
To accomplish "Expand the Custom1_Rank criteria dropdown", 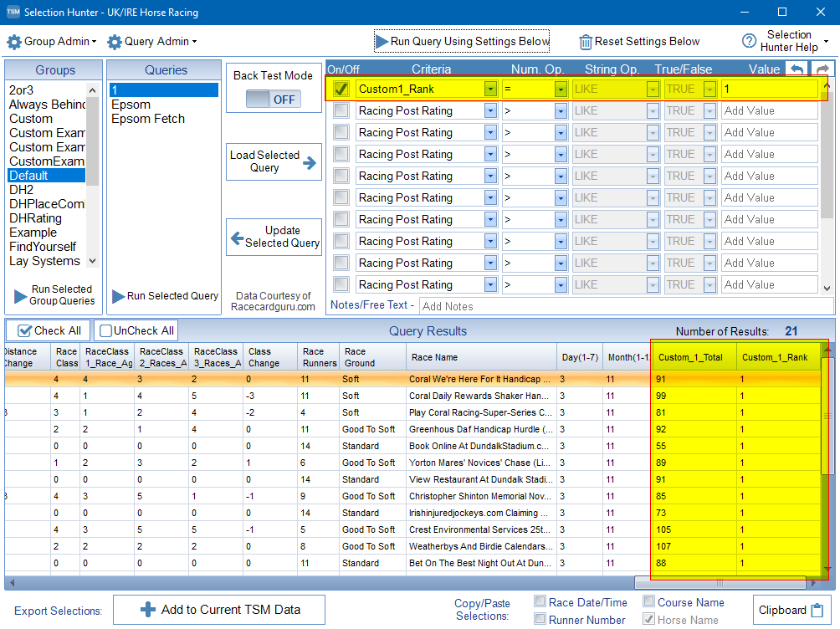I will point(490,89).
